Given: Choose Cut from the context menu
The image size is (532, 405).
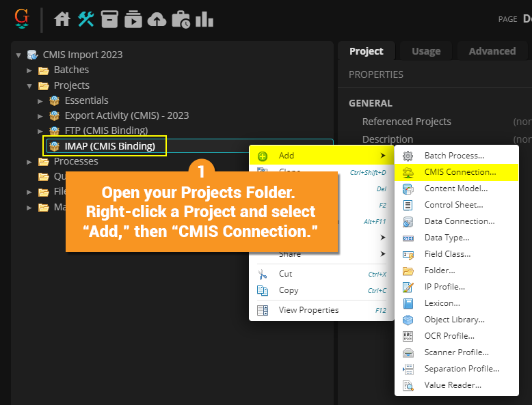Looking at the screenshot, I should [x=321, y=274].
